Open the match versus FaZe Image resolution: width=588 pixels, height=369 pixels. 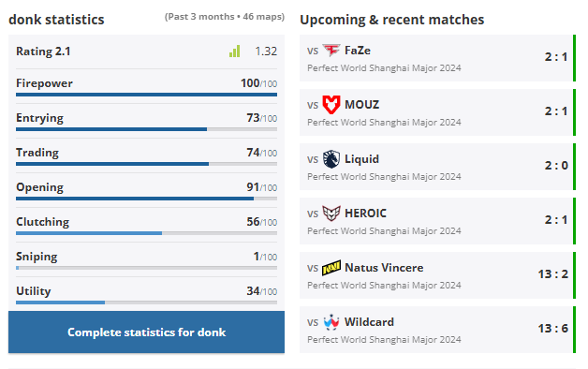click(437, 58)
